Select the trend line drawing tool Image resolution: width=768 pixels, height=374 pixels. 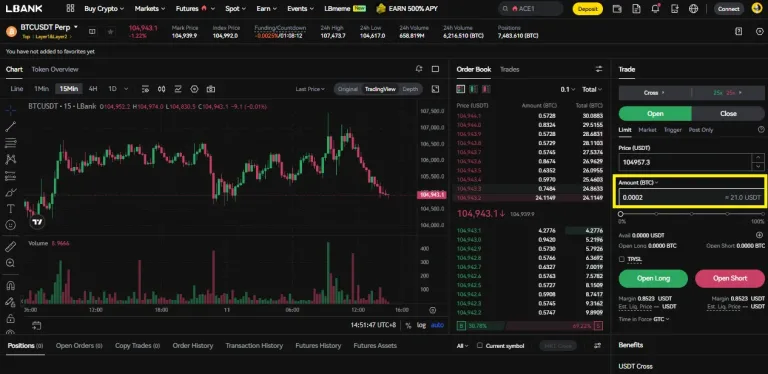click(x=10, y=127)
